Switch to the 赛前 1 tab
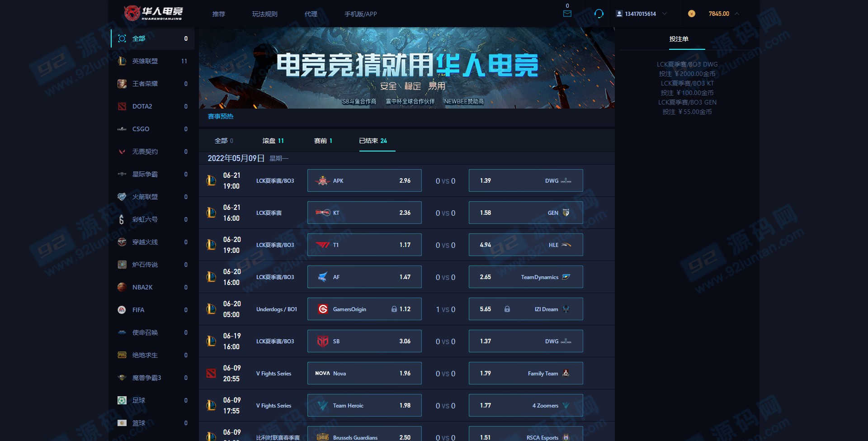 (x=323, y=141)
